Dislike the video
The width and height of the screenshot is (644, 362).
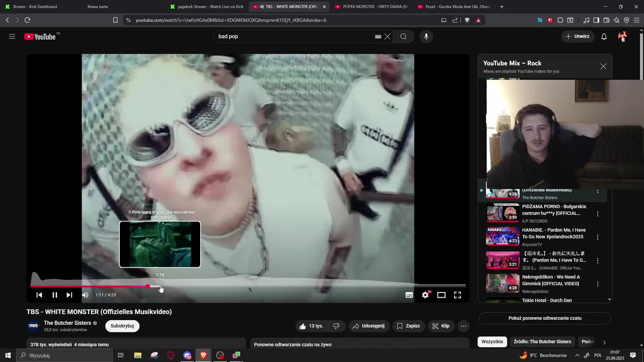[336, 326]
